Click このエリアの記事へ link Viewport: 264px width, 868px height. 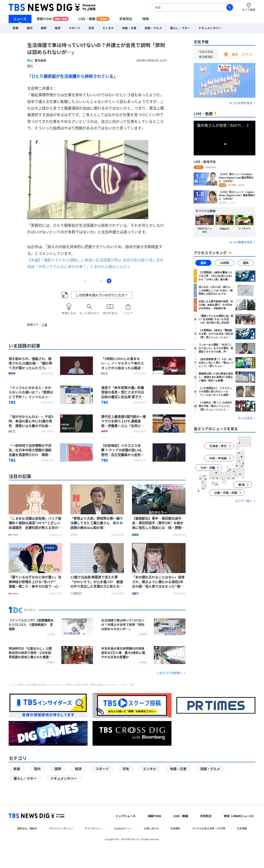tap(171, 673)
